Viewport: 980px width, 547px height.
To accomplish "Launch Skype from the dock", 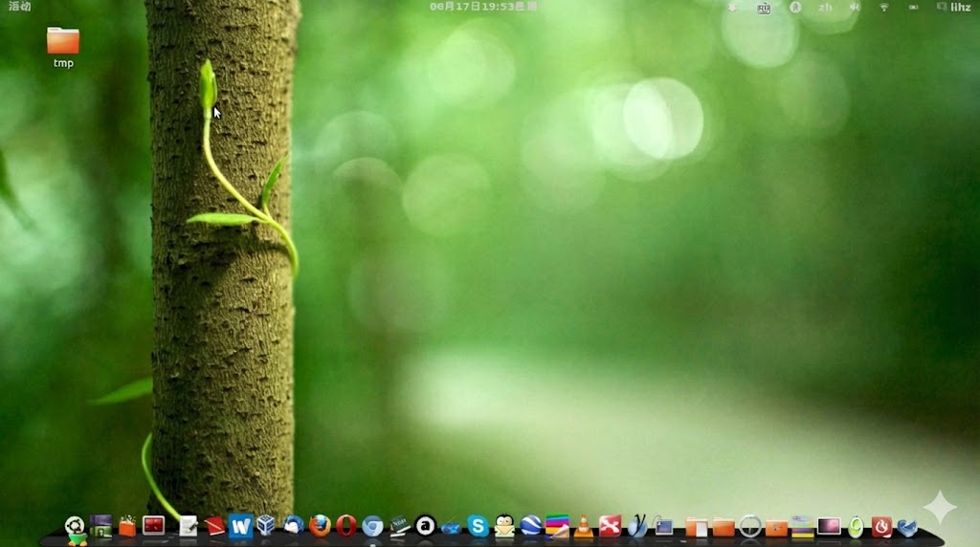I will click(x=479, y=526).
